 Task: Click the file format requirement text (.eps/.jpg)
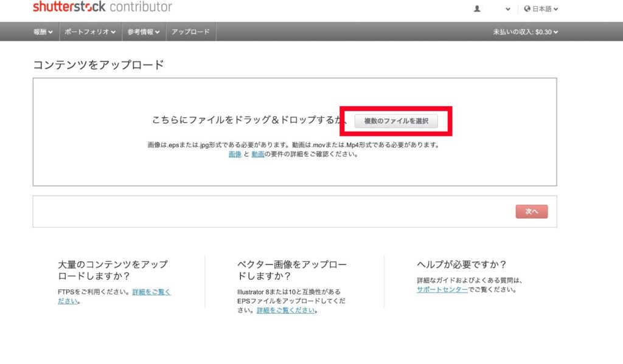point(294,145)
